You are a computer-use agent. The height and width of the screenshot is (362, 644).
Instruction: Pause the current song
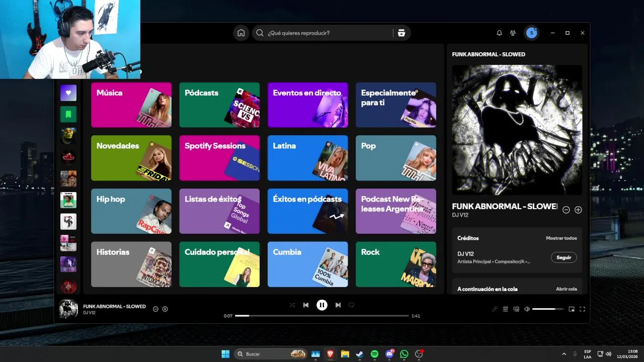pos(322,305)
